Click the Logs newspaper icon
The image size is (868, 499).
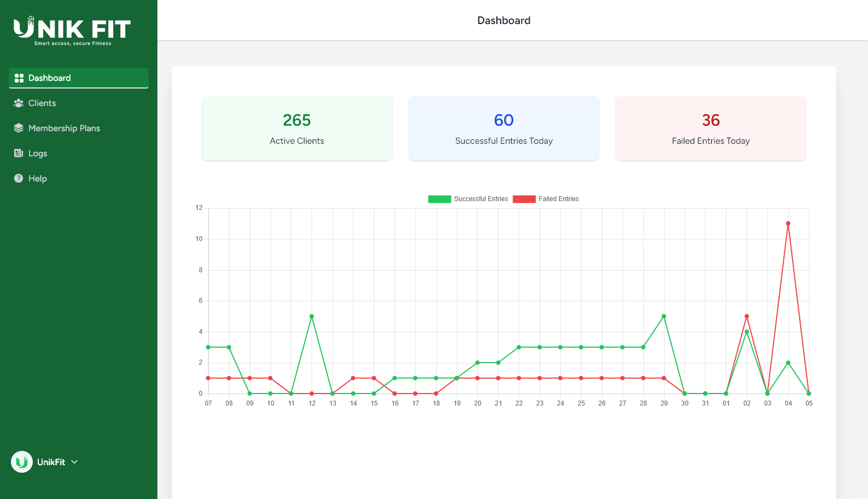coord(19,154)
